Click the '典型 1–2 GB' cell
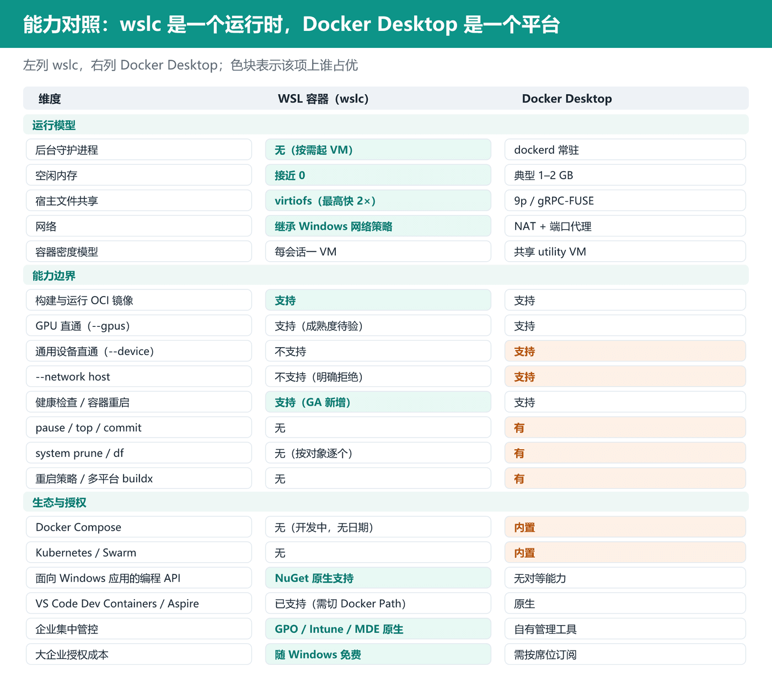The width and height of the screenshot is (772, 700). pos(625,175)
